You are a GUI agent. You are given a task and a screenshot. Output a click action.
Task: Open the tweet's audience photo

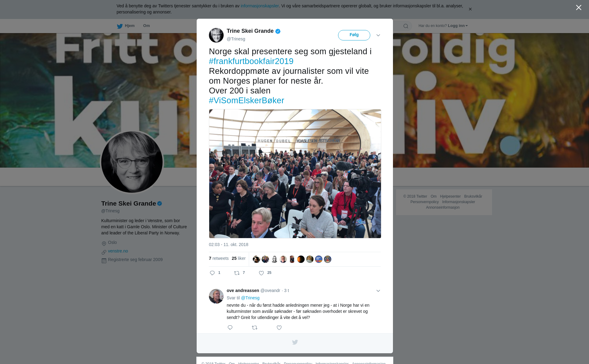pyautogui.click(x=295, y=174)
